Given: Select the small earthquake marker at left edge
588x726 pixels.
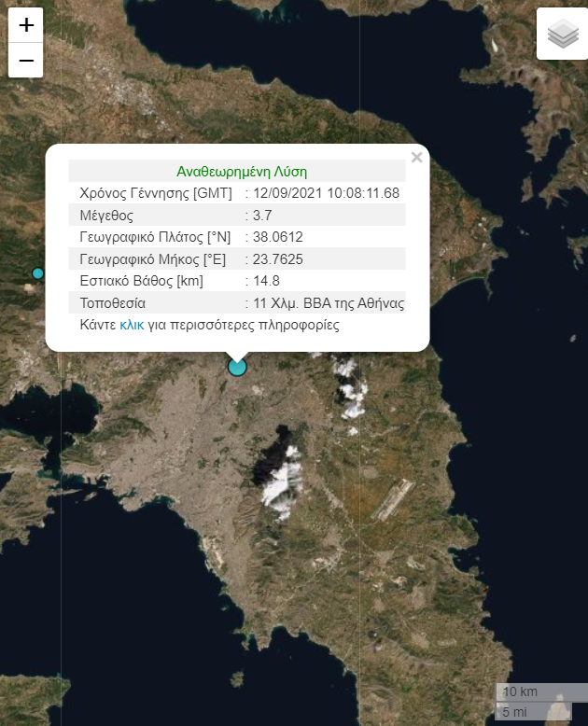Looking at the screenshot, I should (x=38, y=273).
